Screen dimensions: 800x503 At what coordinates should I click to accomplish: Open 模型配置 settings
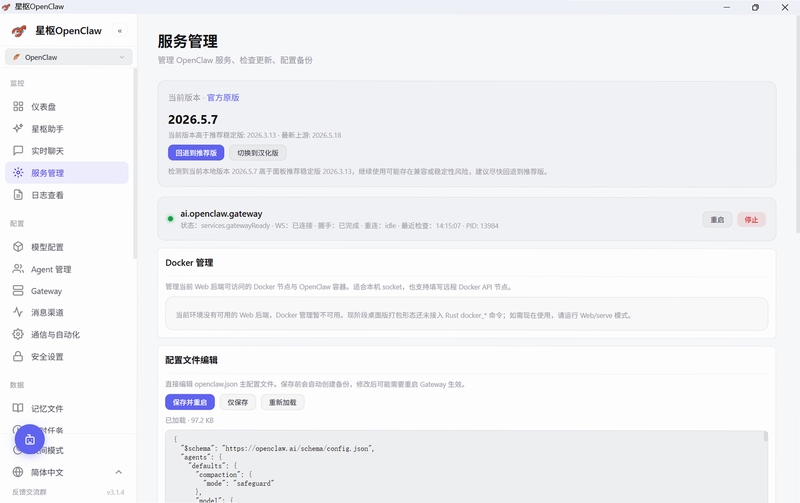point(66,247)
